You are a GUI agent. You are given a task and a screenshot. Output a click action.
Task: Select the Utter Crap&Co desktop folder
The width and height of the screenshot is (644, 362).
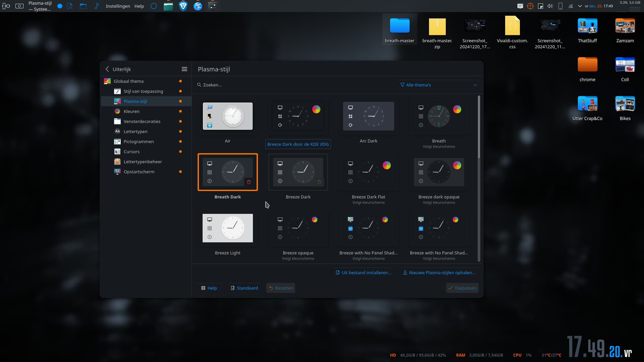coord(587,108)
